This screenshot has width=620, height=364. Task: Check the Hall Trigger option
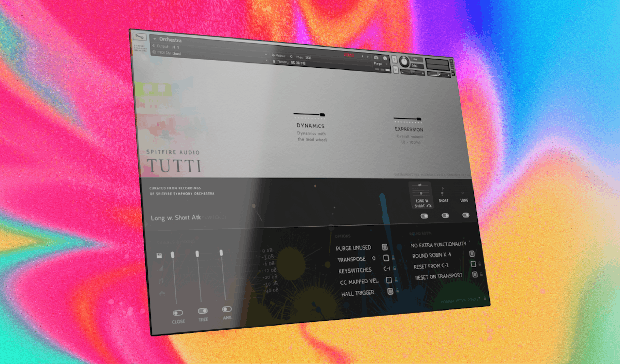tap(390, 291)
